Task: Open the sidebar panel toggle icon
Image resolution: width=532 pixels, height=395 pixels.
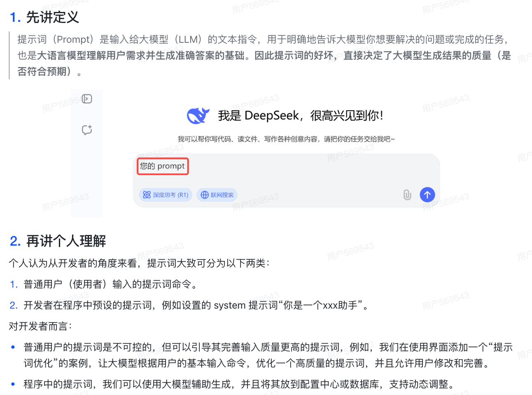Action: pyautogui.click(x=87, y=99)
